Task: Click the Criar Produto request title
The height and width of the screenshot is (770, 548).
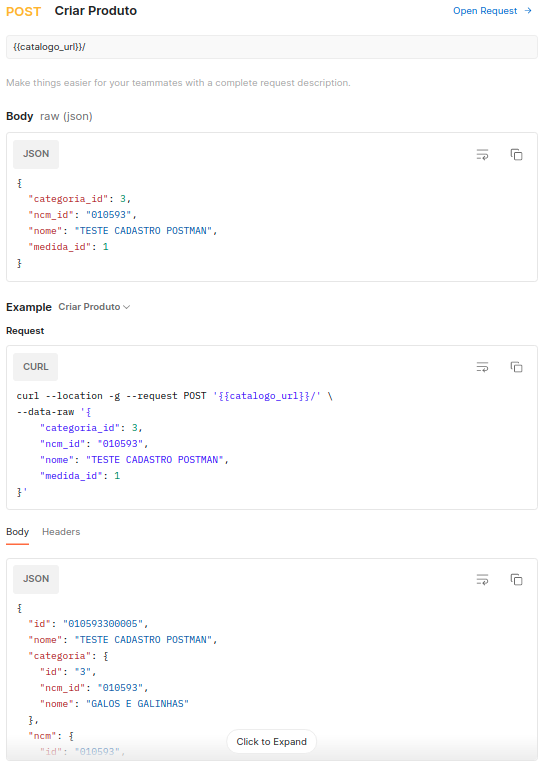Action: coord(96,11)
